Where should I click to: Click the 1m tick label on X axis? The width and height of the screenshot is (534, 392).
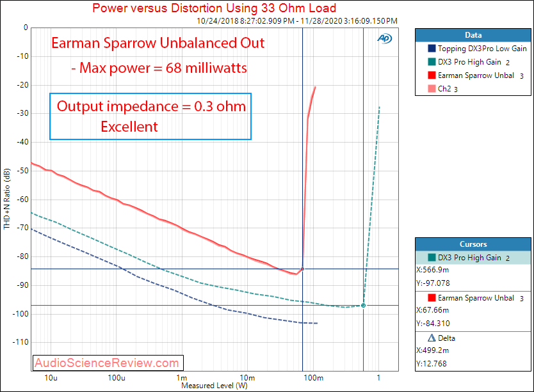[181, 378]
